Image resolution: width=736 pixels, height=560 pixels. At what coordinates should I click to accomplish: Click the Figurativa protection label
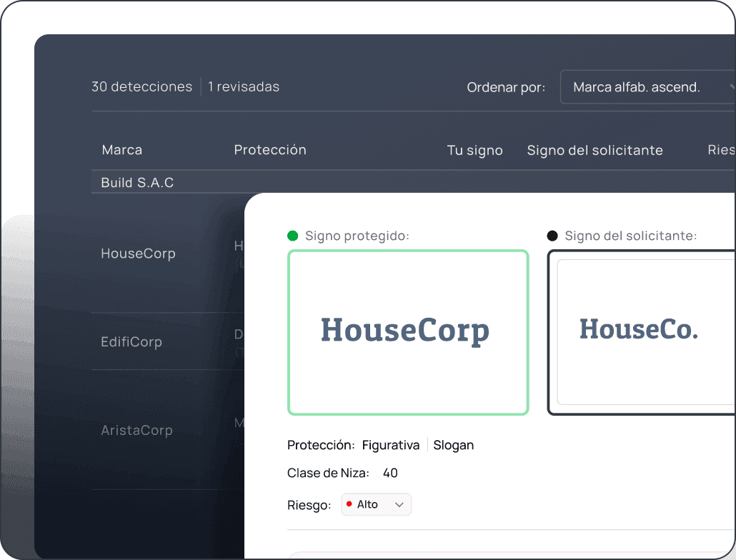[391, 444]
